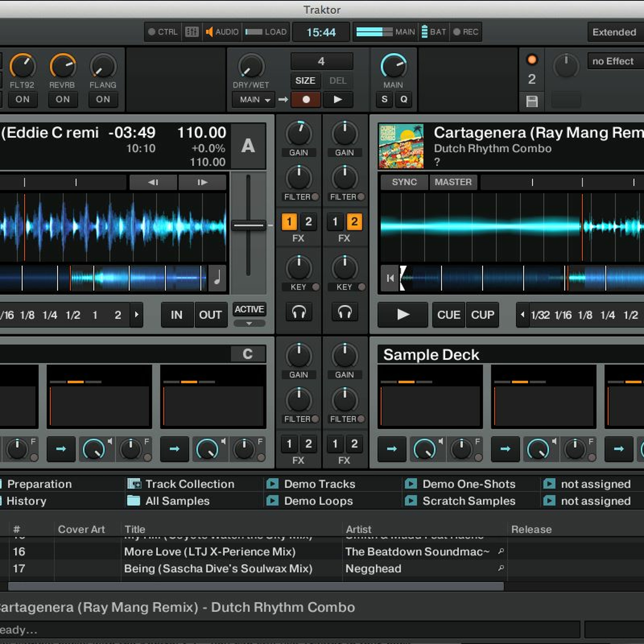Sort by Cover Art column header
Image resolution: width=644 pixels, height=644 pixels.
click(81, 529)
